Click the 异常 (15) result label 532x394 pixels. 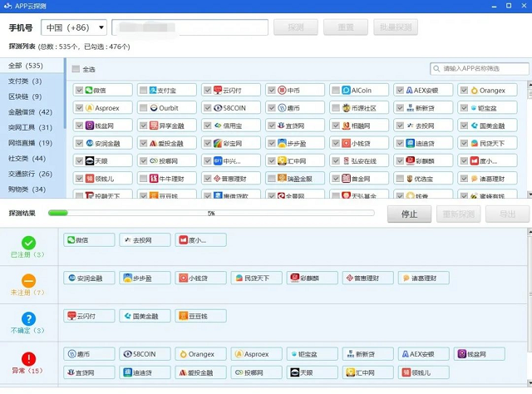(x=27, y=371)
